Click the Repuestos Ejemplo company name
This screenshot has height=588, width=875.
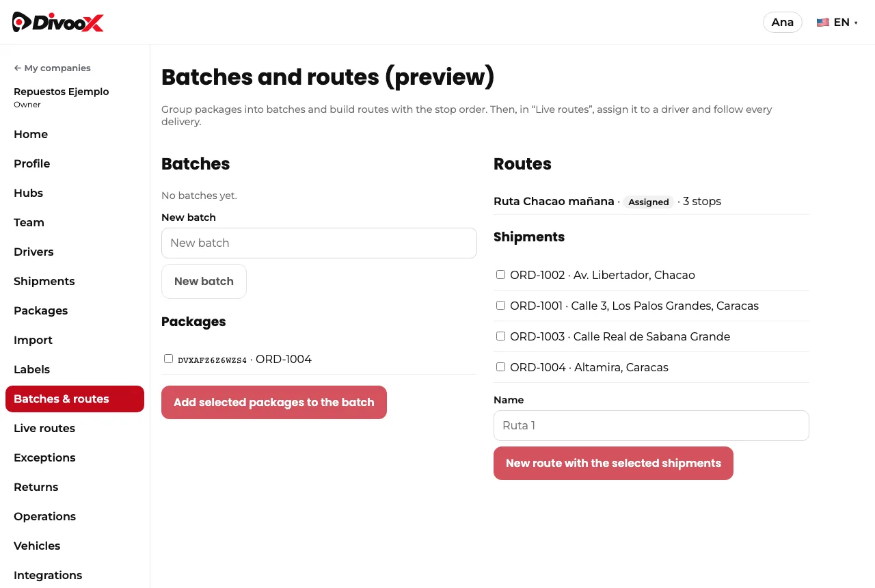[62, 92]
